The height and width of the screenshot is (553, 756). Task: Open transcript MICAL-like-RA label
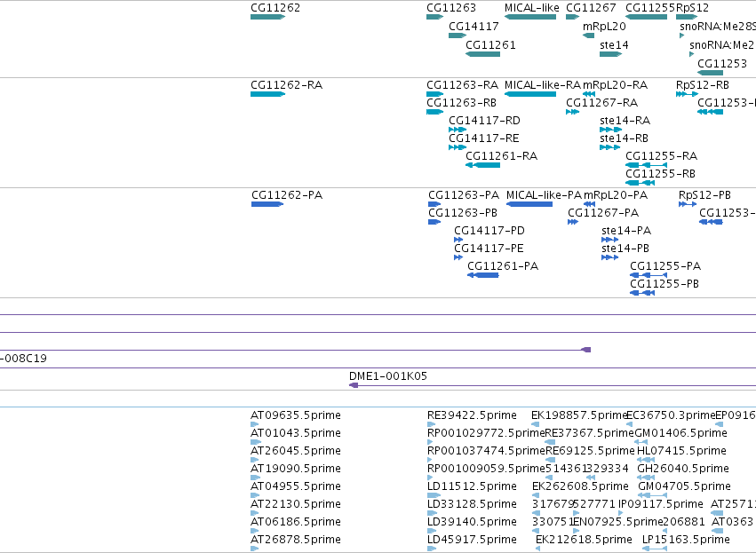(543, 85)
